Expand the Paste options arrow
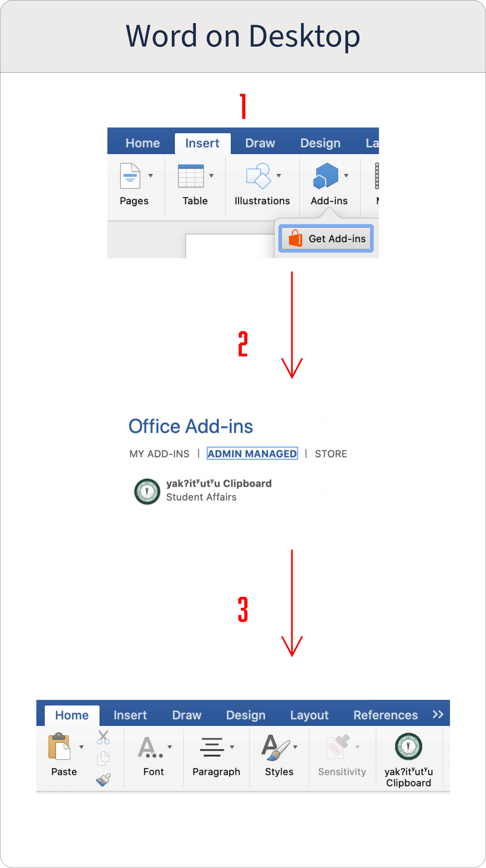 [x=81, y=747]
